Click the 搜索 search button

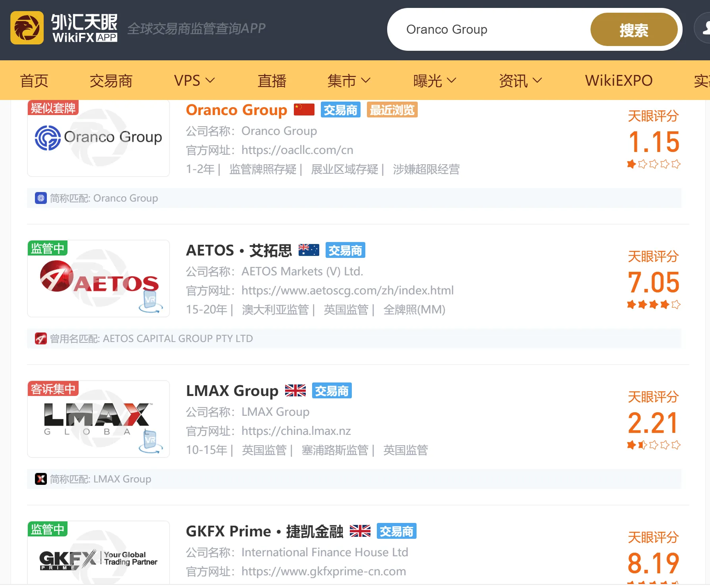click(x=634, y=29)
